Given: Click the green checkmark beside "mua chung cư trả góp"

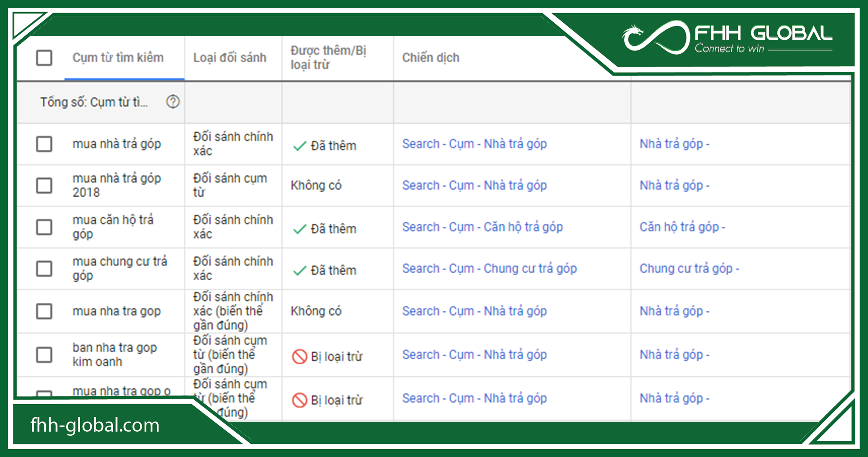Looking at the screenshot, I should [x=300, y=270].
